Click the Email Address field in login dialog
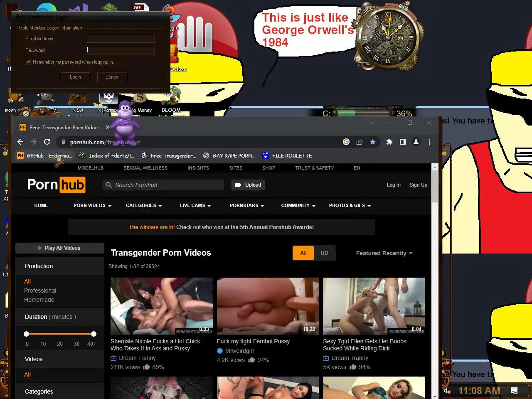The width and height of the screenshot is (532, 399). pos(121,39)
